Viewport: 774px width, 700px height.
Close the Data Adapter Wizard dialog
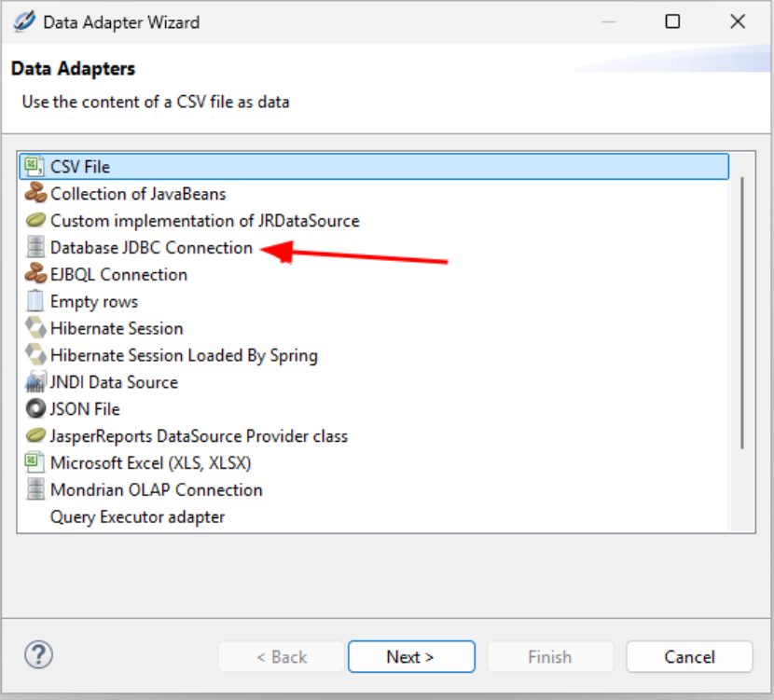pos(738,21)
